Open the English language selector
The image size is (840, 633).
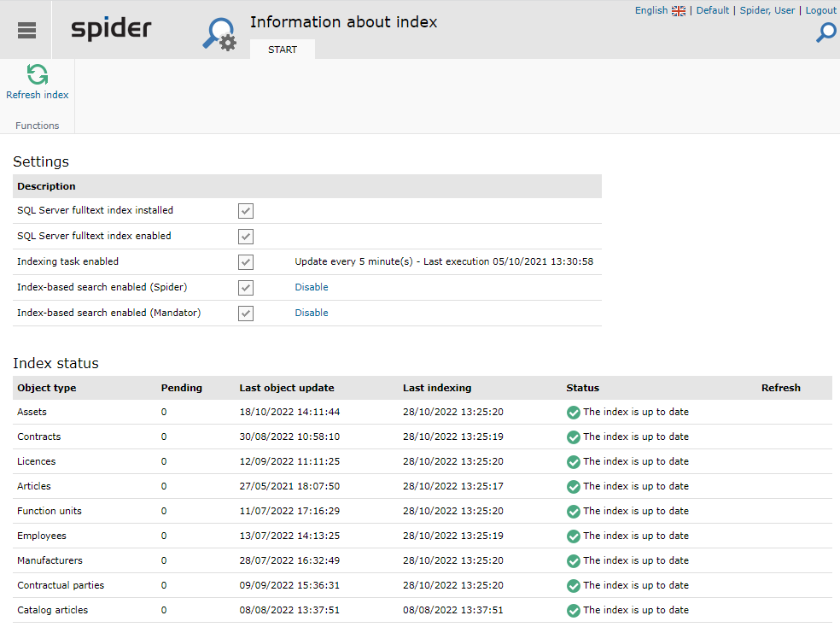click(650, 11)
